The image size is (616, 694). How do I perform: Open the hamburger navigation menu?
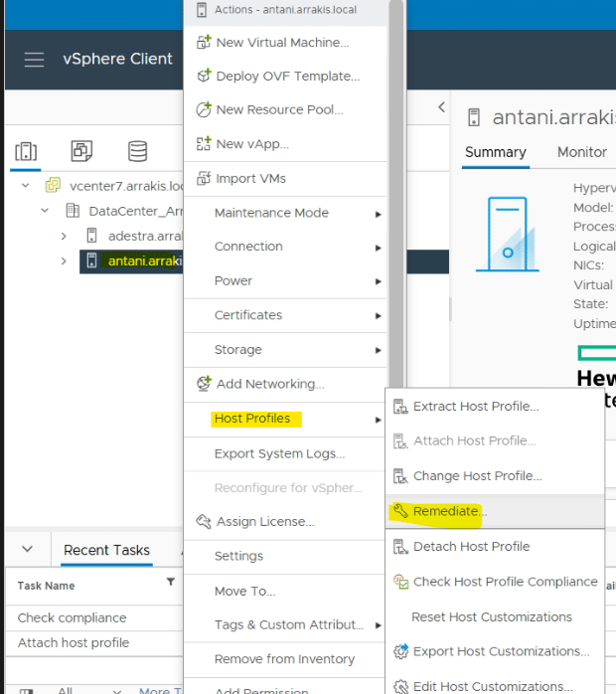(34, 59)
